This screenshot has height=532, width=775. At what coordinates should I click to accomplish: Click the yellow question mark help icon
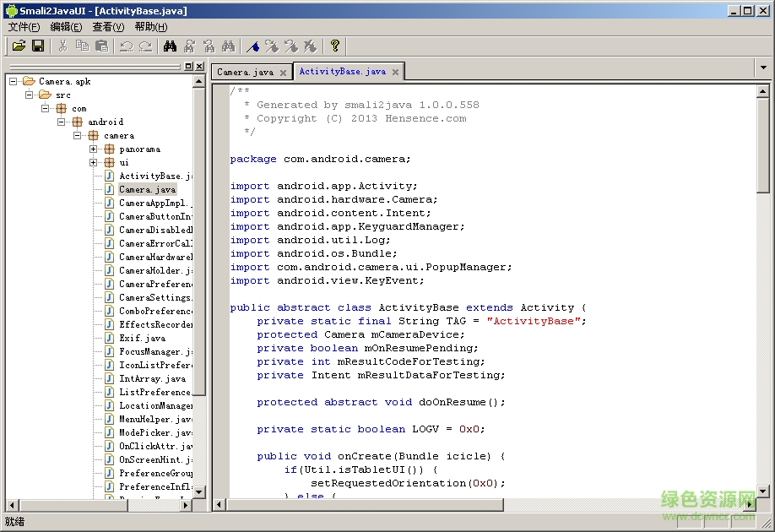tap(334, 46)
